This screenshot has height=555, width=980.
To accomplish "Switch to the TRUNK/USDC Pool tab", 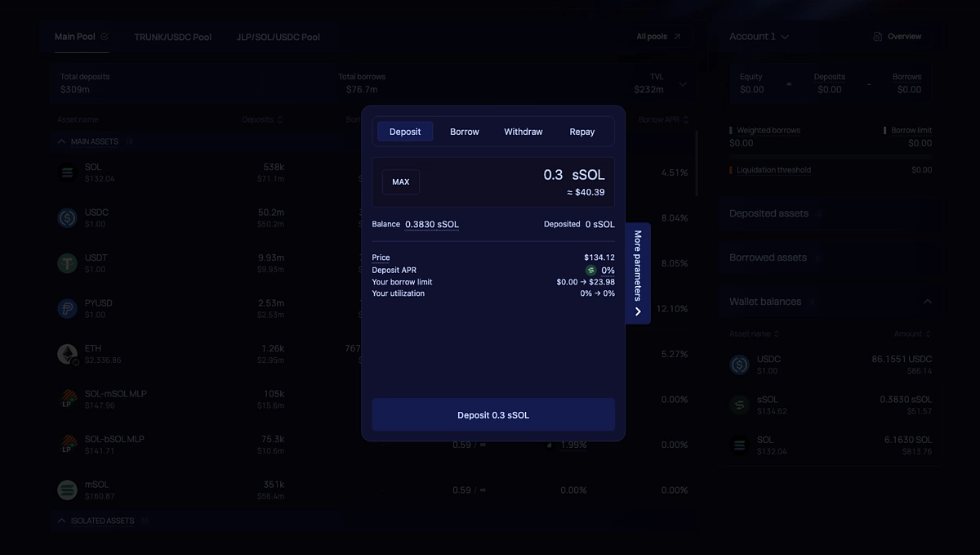I will (172, 36).
